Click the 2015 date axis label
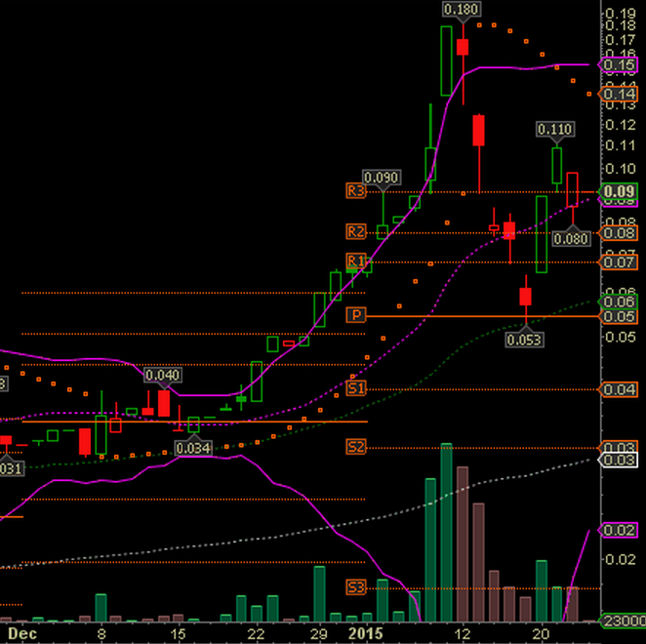The height and width of the screenshot is (644, 646). [x=365, y=633]
